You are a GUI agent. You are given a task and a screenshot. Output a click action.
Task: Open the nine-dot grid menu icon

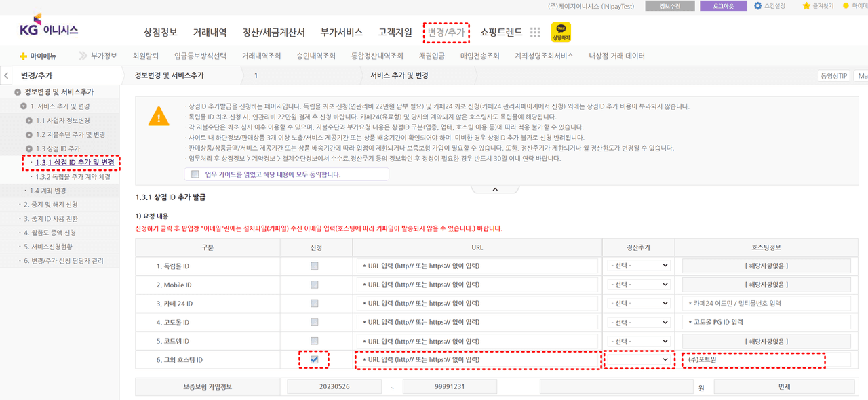pyautogui.click(x=535, y=33)
